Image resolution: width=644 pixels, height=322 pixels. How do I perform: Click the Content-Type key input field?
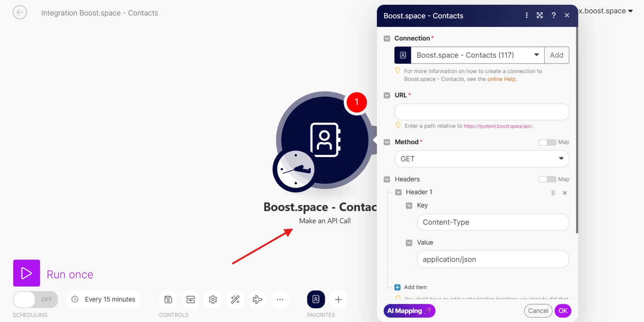(493, 222)
